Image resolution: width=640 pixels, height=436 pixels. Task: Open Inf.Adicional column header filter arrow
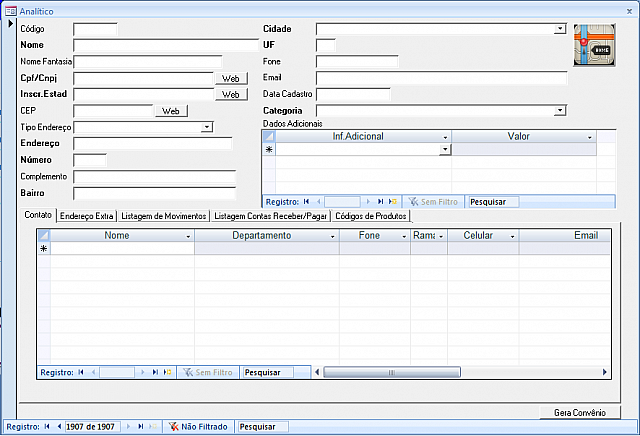point(445,137)
